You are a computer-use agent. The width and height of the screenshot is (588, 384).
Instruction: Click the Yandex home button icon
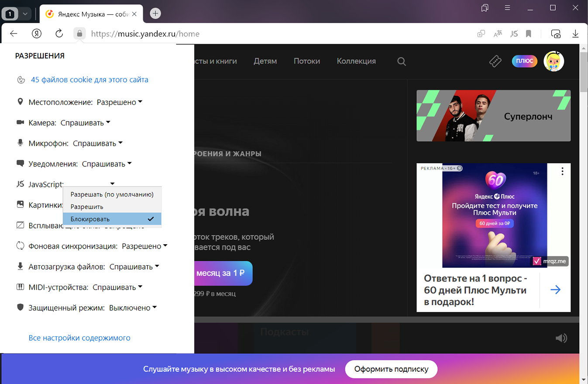[x=37, y=34]
